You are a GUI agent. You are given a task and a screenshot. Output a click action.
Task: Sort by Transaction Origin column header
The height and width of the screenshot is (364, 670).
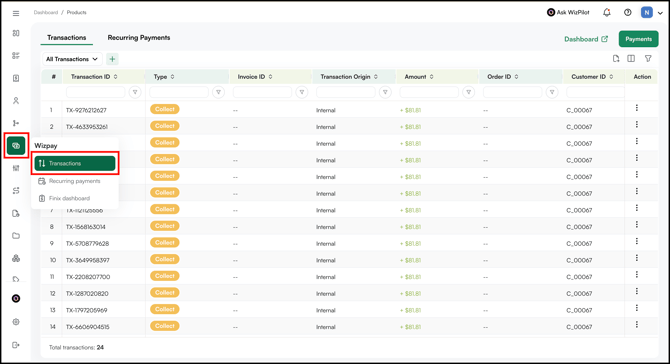[349, 77]
